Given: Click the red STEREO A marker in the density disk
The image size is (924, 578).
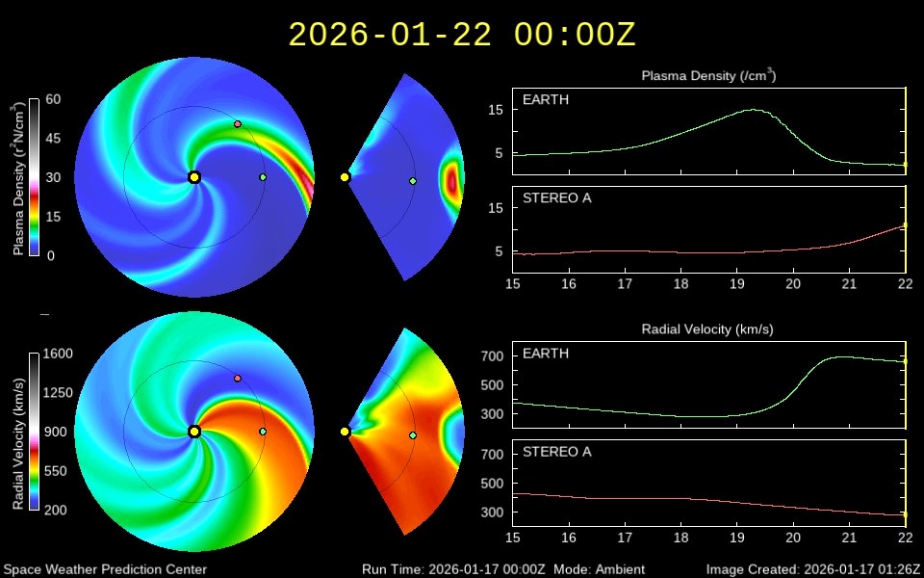Looking at the screenshot, I should click(x=238, y=124).
